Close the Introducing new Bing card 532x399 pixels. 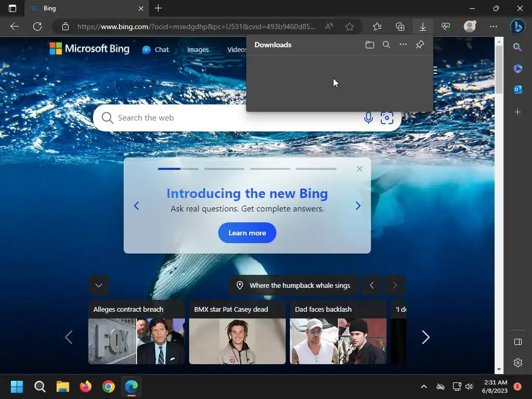click(x=360, y=169)
